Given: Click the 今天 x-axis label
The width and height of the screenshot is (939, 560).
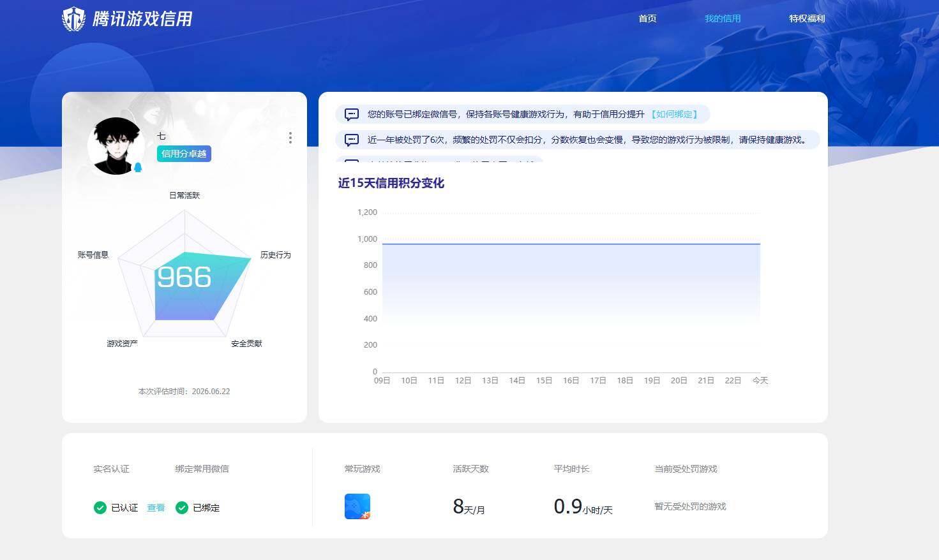Looking at the screenshot, I should [760, 380].
